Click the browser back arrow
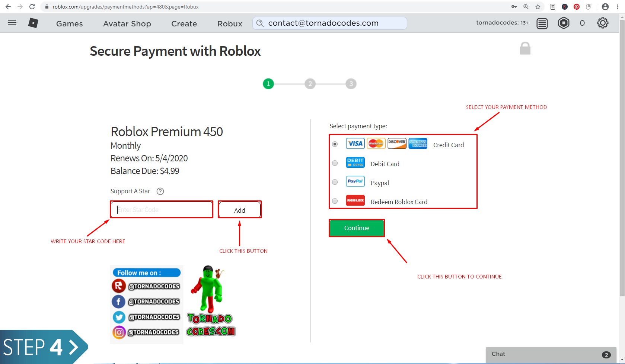Viewport: 625px width, 364px height. [8, 7]
